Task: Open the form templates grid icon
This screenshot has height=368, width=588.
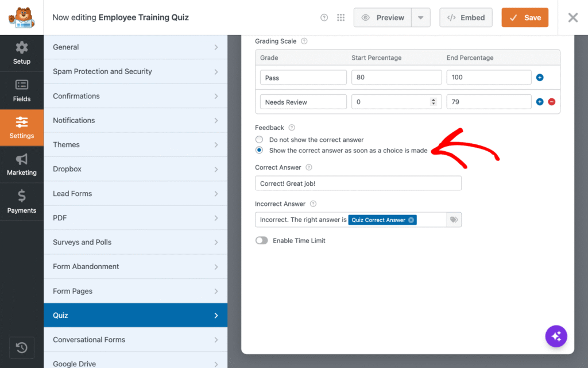Action: (341, 18)
